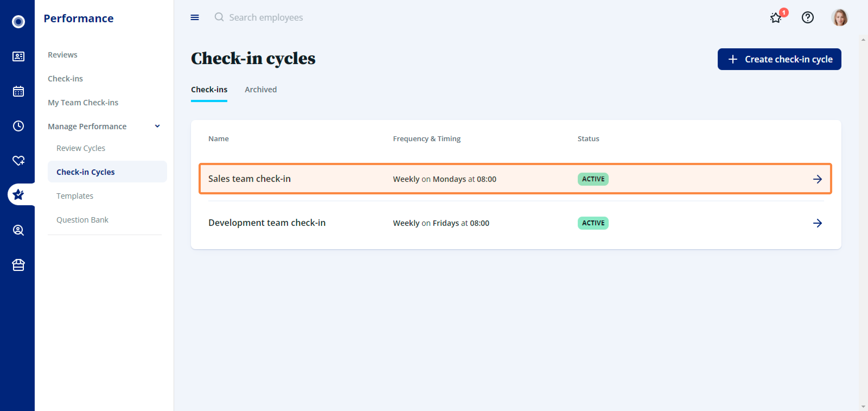Screen dimensions: 868x411
Task: Click Create check-in cycle button
Action: pos(779,59)
